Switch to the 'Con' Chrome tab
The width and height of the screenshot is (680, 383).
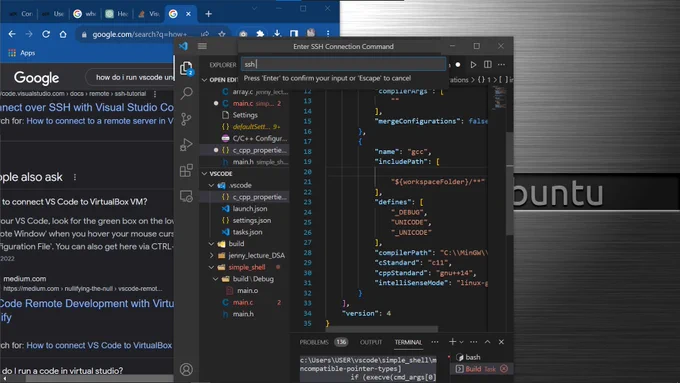point(21,14)
